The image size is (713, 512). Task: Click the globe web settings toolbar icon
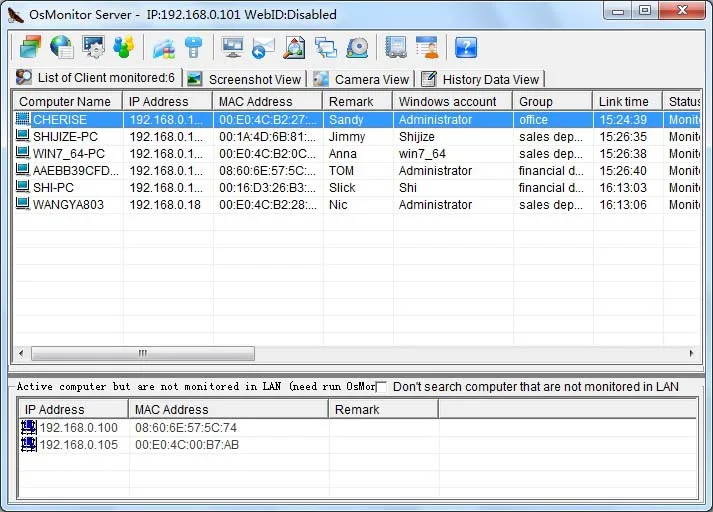pyautogui.click(x=62, y=47)
